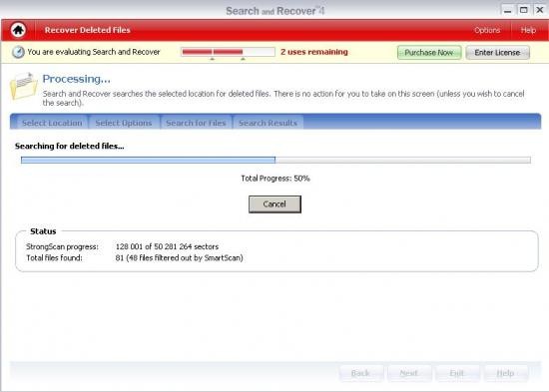The width and height of the screenshot is (549, 392).
Task: Click '128 001 of 50 281 264 sectors' value
Action: point(167,246)
